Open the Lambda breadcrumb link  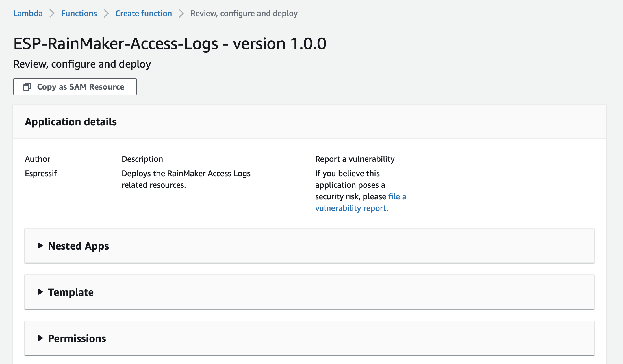pyautogui.click(x=28, y=13)
